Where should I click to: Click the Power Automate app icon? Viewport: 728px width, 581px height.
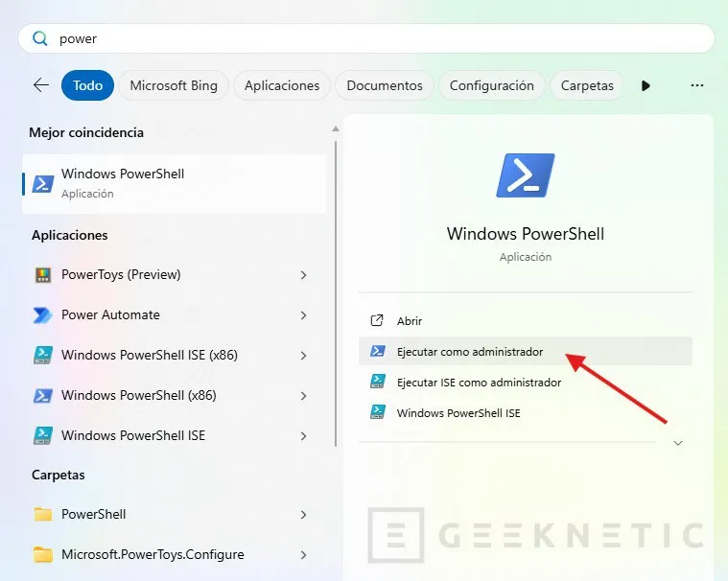click(x=43, y=315)
